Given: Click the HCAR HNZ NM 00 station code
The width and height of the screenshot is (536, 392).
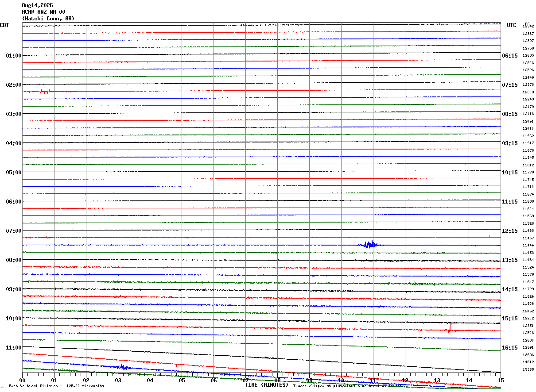Looking at the screenshot, I should [43, 12].
